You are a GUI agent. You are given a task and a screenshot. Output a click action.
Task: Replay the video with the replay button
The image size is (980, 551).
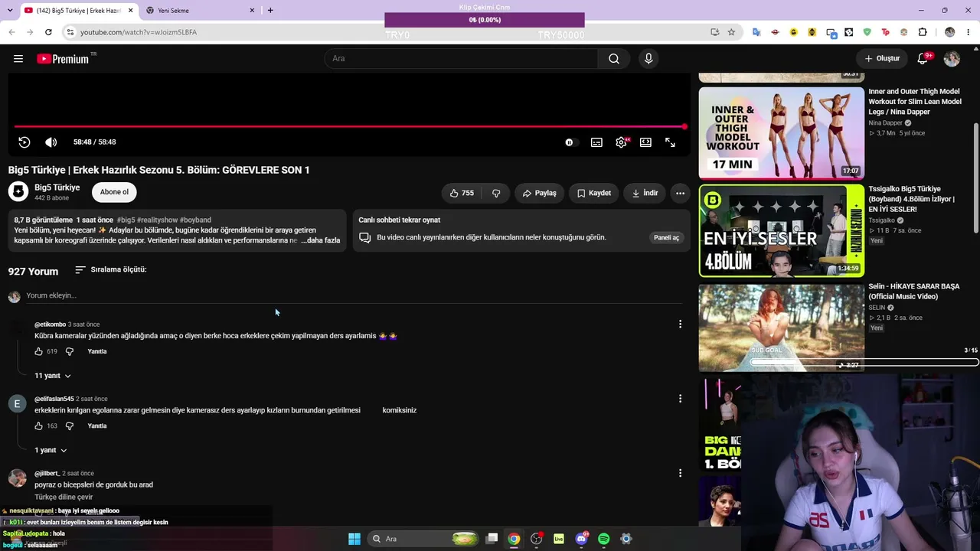[x=24, y=142]
